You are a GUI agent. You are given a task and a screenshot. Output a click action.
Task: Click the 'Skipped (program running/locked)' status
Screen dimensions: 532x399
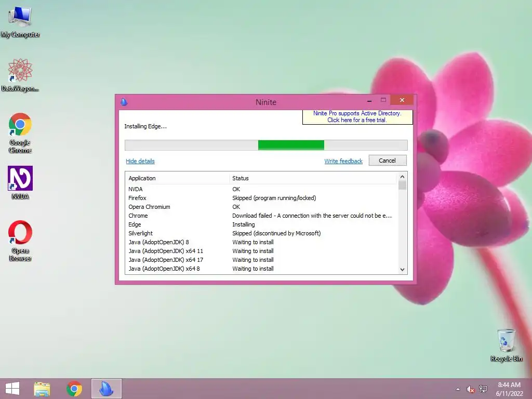[x=274, y=198]
